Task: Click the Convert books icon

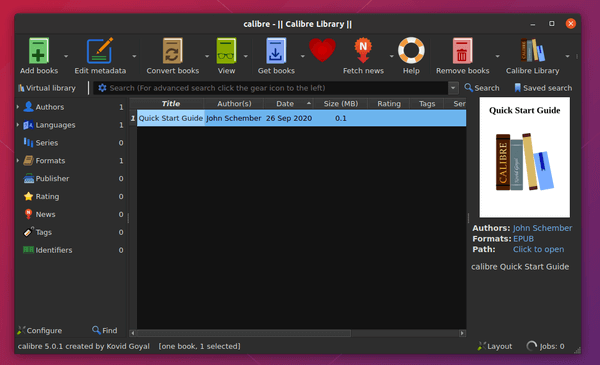Action: 173,51
